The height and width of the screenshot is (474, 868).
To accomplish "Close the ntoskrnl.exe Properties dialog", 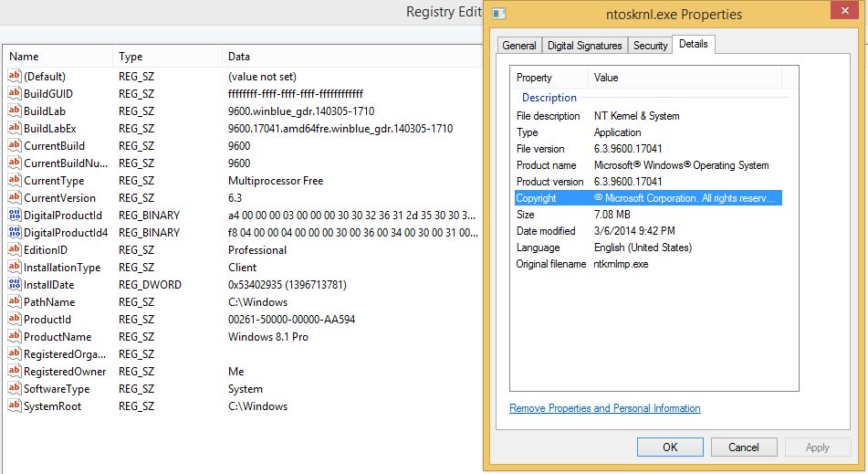I will (x=845, y=11).
